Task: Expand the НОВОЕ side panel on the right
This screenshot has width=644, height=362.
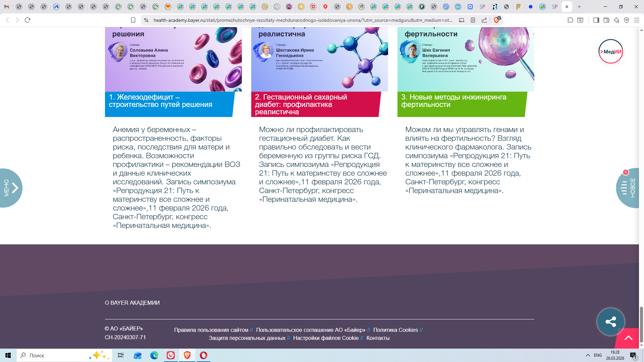Action: pos(628,188)
